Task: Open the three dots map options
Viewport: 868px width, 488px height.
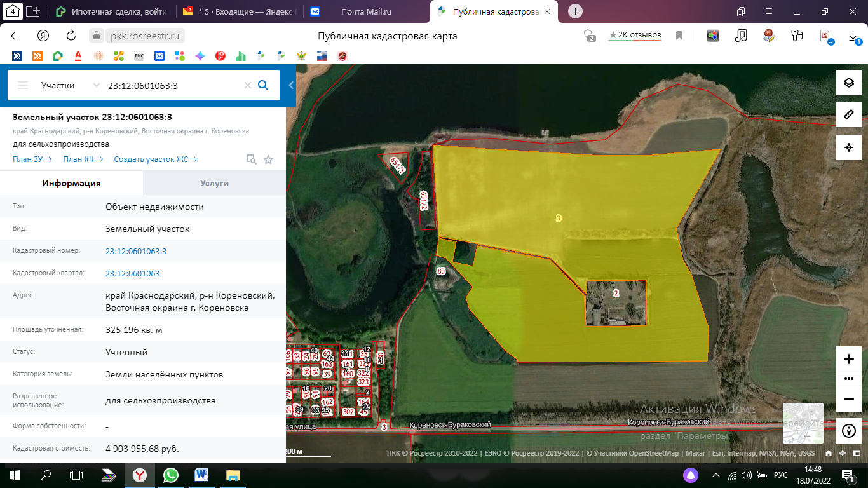Action: click(x=848, y=379)
